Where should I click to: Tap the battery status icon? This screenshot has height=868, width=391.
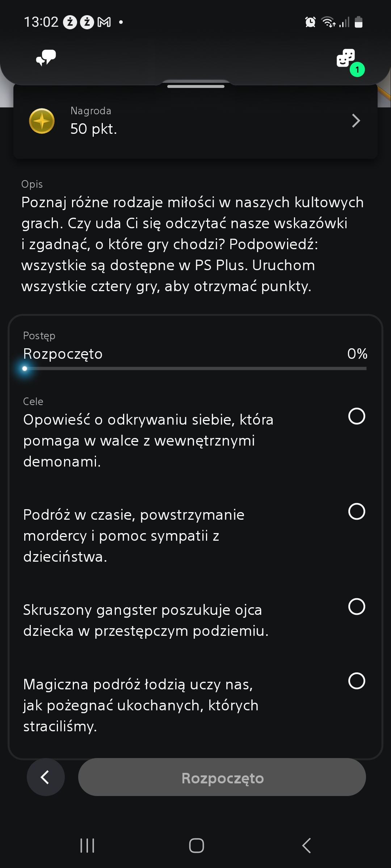pyautogui.click(x=358, y=22)
